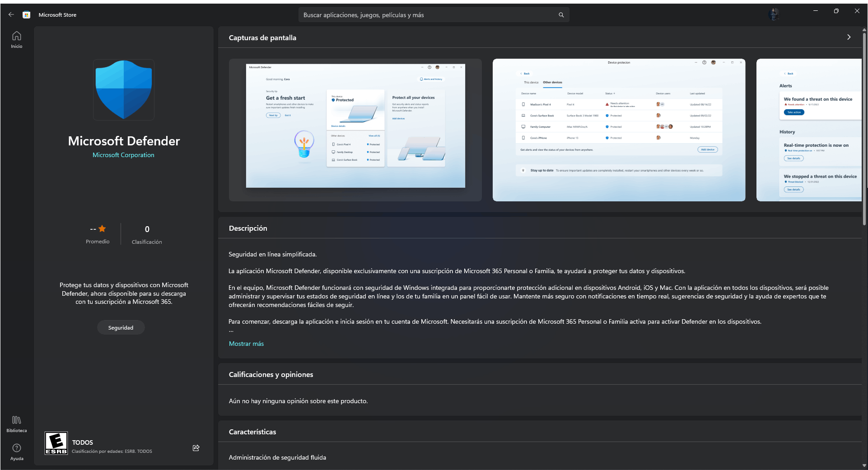
Task: Click the Microsoft Defender shield logo
Action: coord(124,90)
